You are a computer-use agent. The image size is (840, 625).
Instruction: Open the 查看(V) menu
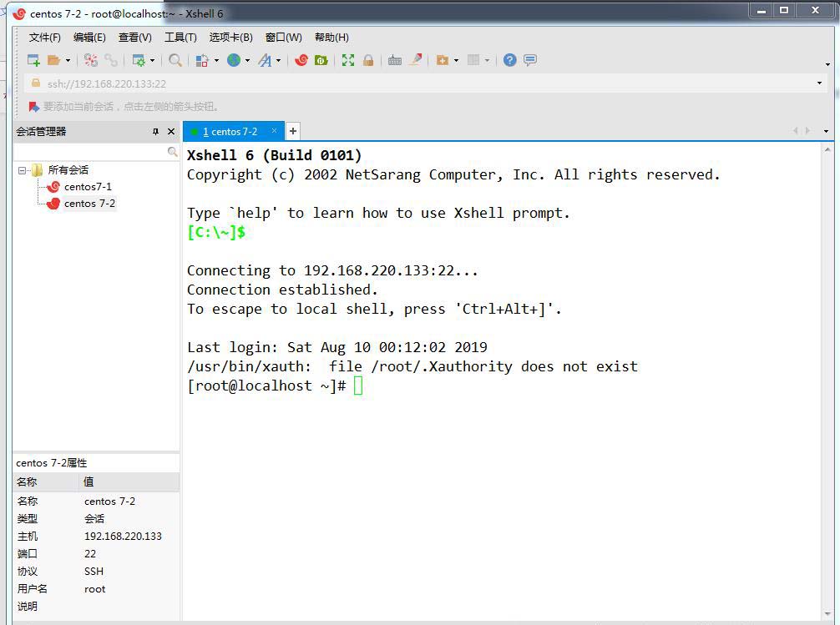135,37
